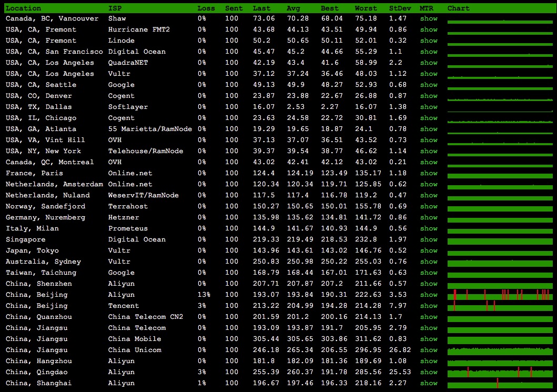The image size is (557, 392).
Task: Select the Sent column header
Action: [234, 8]
